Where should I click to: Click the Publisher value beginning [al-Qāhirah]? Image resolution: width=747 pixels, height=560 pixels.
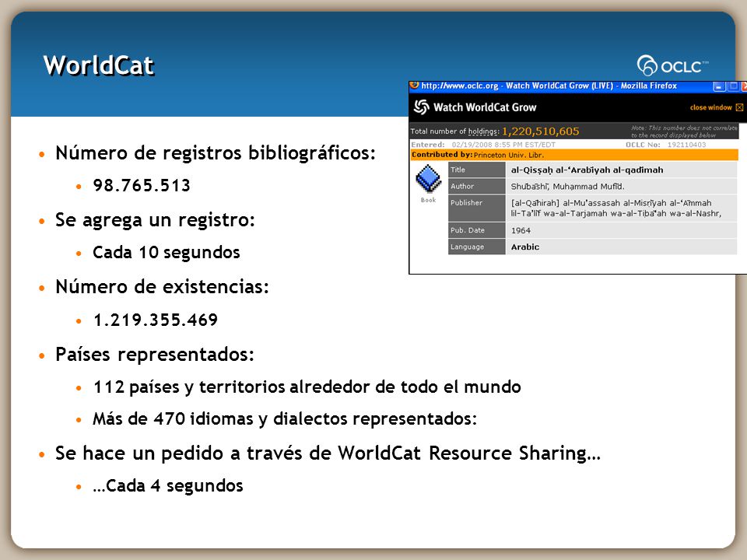tap(616, 208)
